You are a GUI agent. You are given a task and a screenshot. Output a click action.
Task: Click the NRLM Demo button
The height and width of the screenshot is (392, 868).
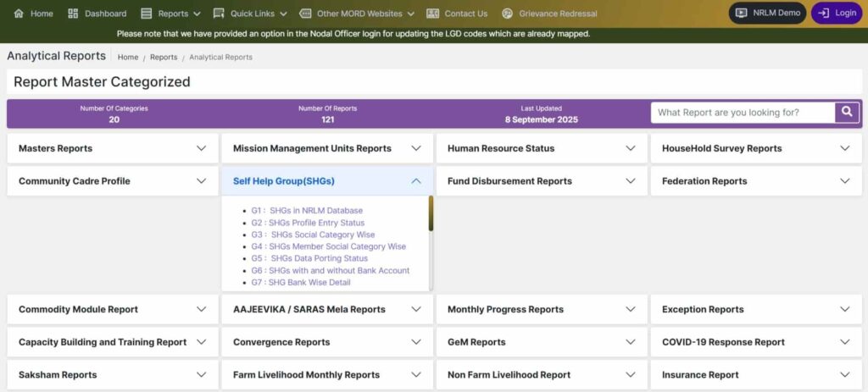[x=767, y=13]
